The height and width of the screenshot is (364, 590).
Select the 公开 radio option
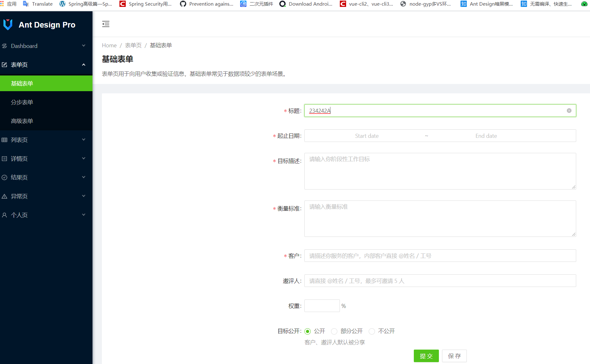308,331
